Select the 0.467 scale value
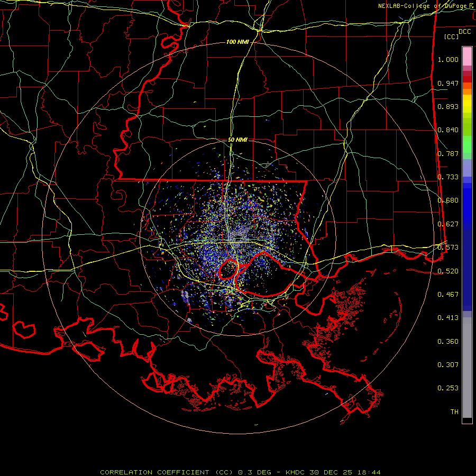Viewport: 476px width, 476px height. (448, 295)
